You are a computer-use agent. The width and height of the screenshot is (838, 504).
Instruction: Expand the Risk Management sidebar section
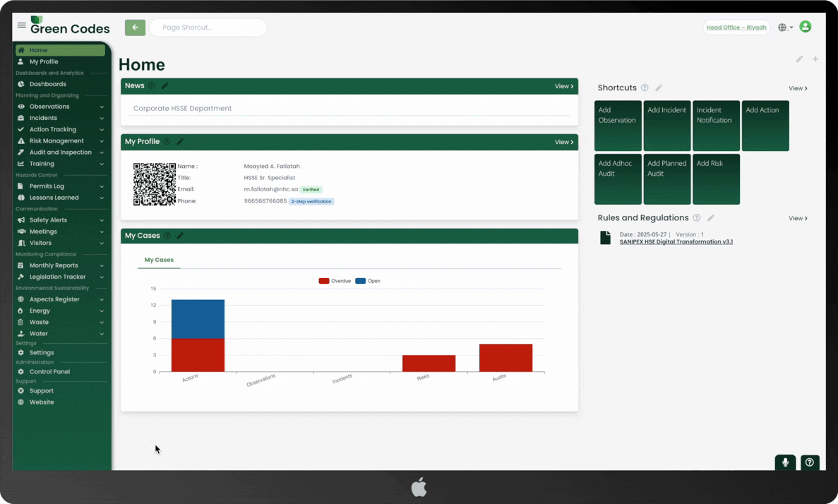tap(61, 141)
